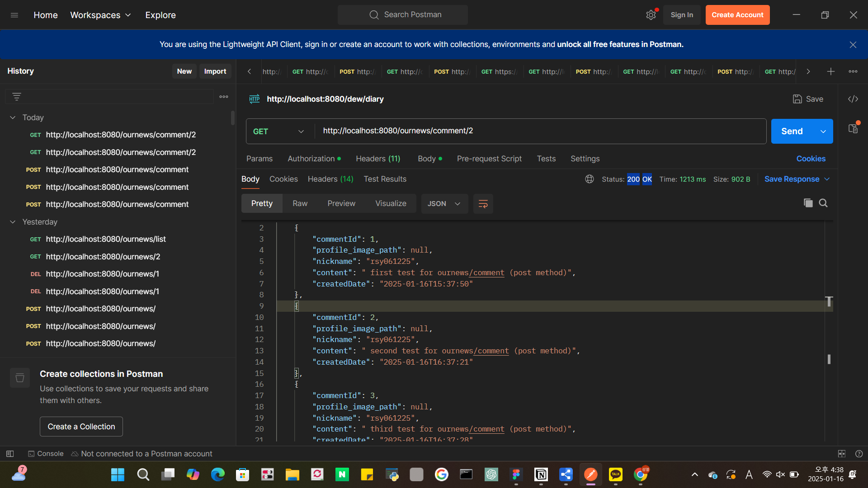868x488 pixels.
Task: Open Postman settings gear
Action: coord(651,15)
